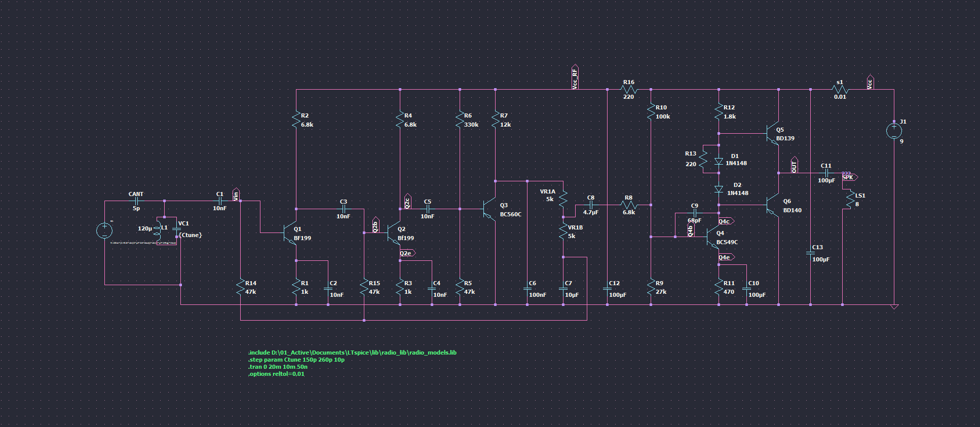Click the AM signal voltage source symbol
Viewport: 980px width, 427px height.
(105, 230)
